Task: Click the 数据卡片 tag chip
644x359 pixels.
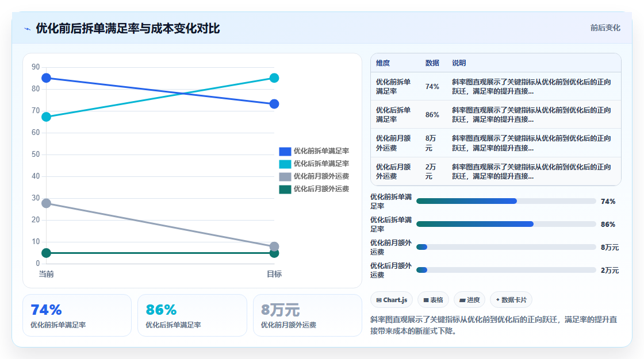Action: click(511, 300)
